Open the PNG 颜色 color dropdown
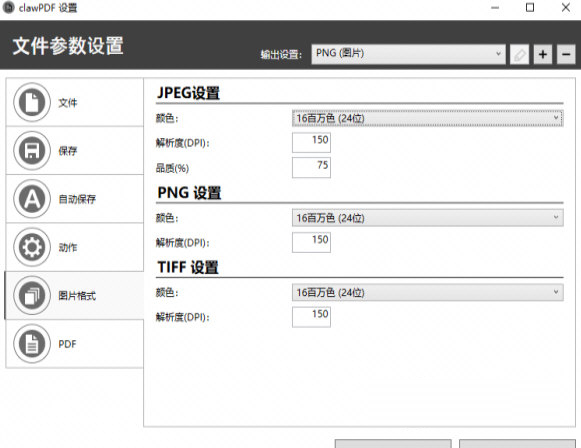 tap(428, 218)
